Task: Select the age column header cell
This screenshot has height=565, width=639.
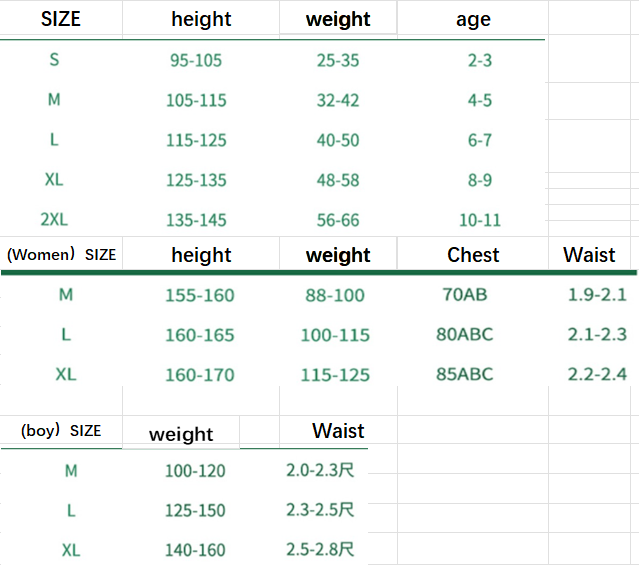Action: pyautogui.click(x=473, y=19)
